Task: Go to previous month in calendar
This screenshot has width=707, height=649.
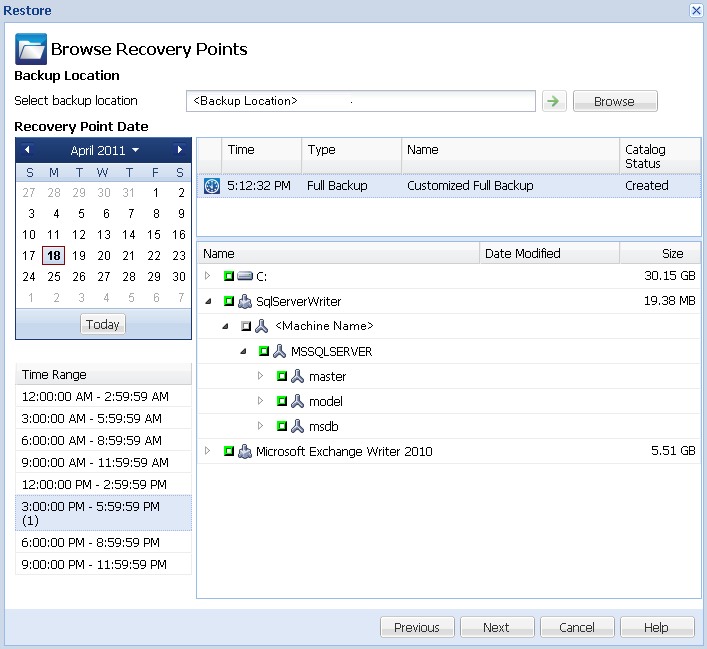Action: pyautogui.click(x=27, y=150)
